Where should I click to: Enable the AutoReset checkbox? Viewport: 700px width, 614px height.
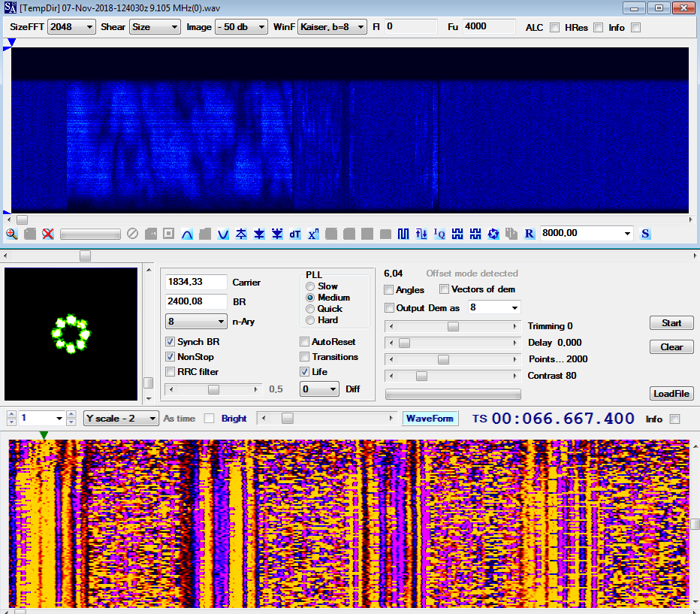click(304, 342)
